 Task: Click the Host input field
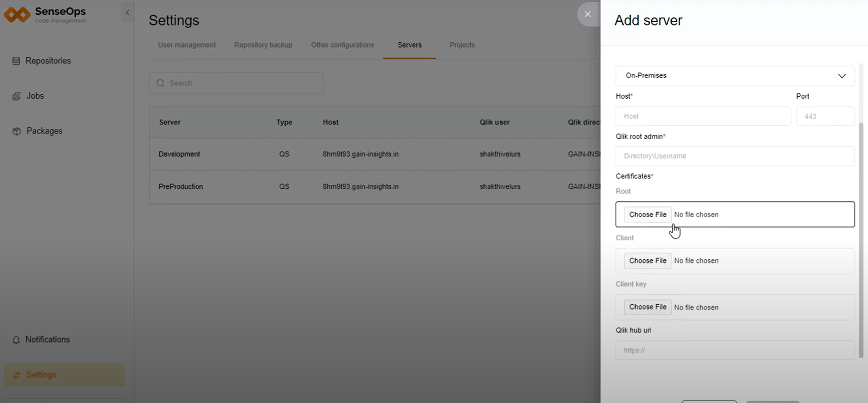(x=703, y=116)
